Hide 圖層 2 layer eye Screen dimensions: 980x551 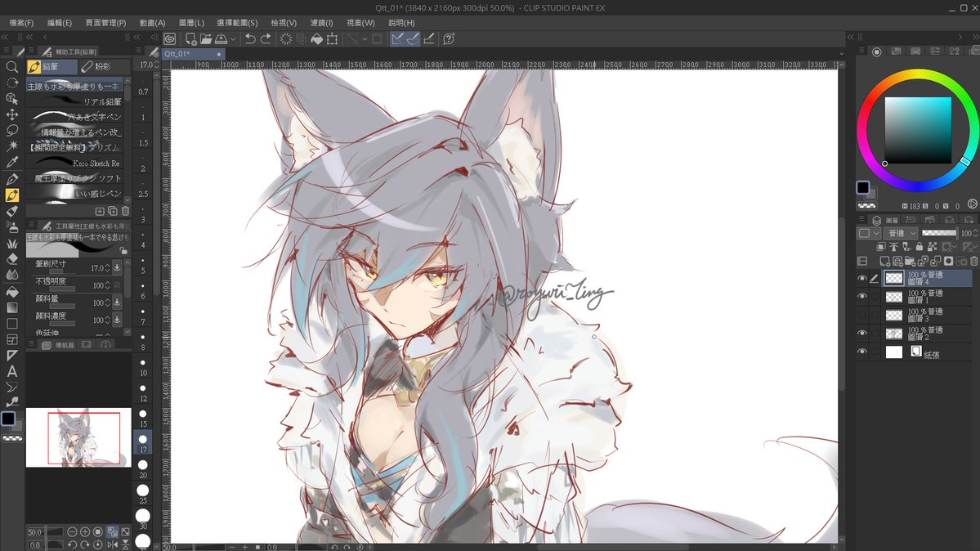click(x=861, y=334)
